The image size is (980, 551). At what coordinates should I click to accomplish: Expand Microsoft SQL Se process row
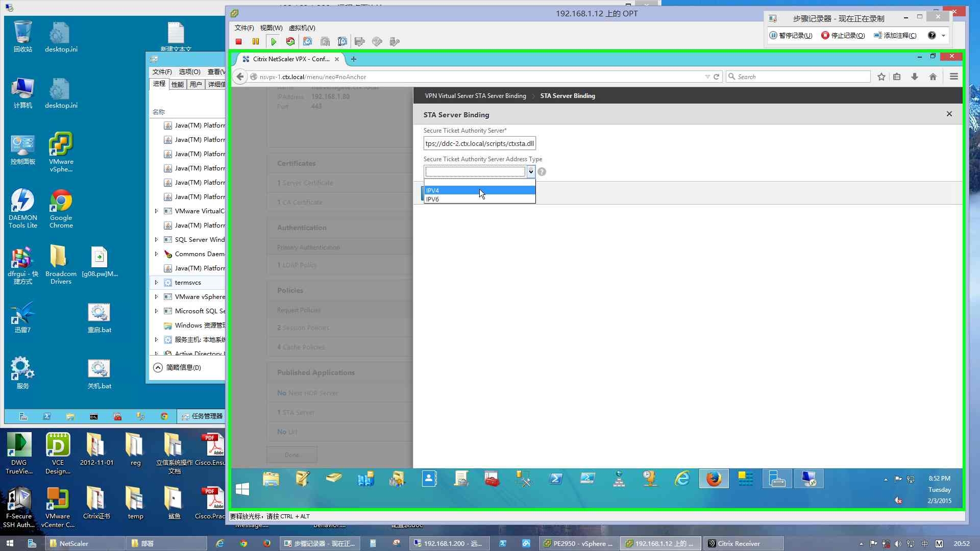[x=156, y=311]
